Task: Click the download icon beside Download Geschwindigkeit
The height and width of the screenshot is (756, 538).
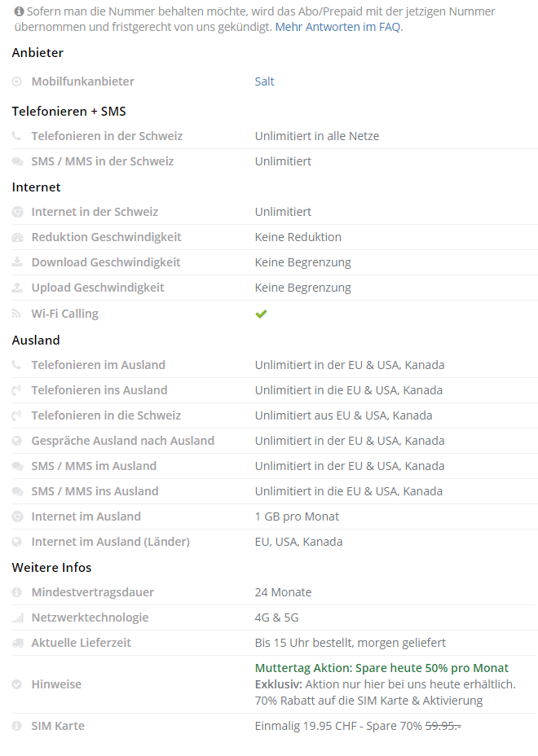Action: coord(17,262)
